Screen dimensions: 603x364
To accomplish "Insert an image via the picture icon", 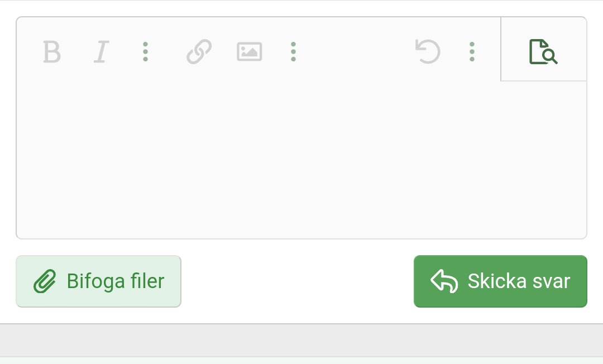I will click(x=249, y=51).
